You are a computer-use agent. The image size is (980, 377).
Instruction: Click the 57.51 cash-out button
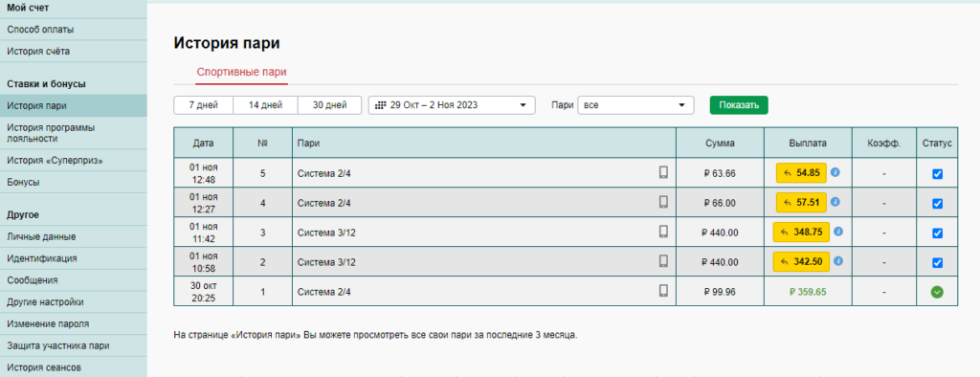tap(801, 203)
